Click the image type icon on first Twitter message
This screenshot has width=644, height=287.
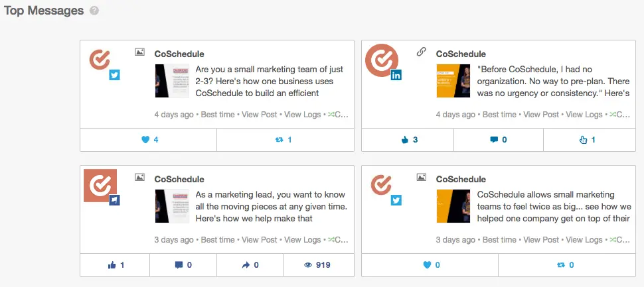pyautogui.click(x=139, y=52)
